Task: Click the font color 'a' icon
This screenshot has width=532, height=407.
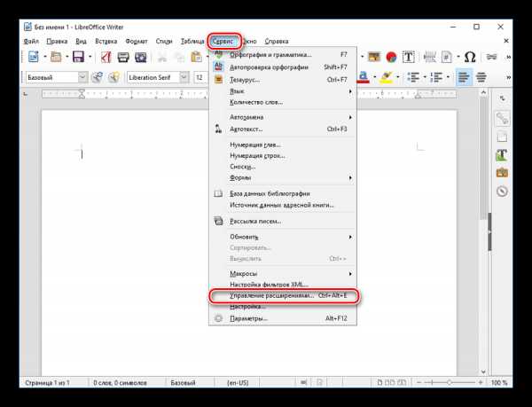Action: click(x=363, y=77)
